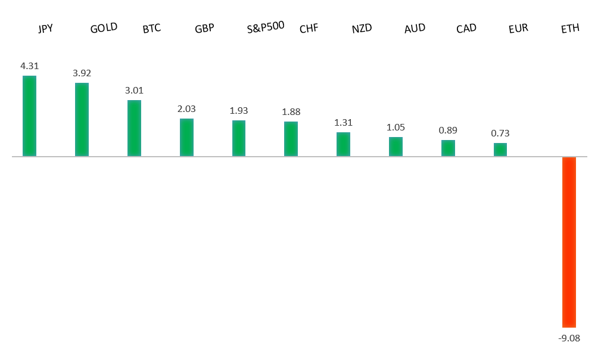The image size is (604, 364).
Task: Click the AUD category label
Action: coord(415,29)
